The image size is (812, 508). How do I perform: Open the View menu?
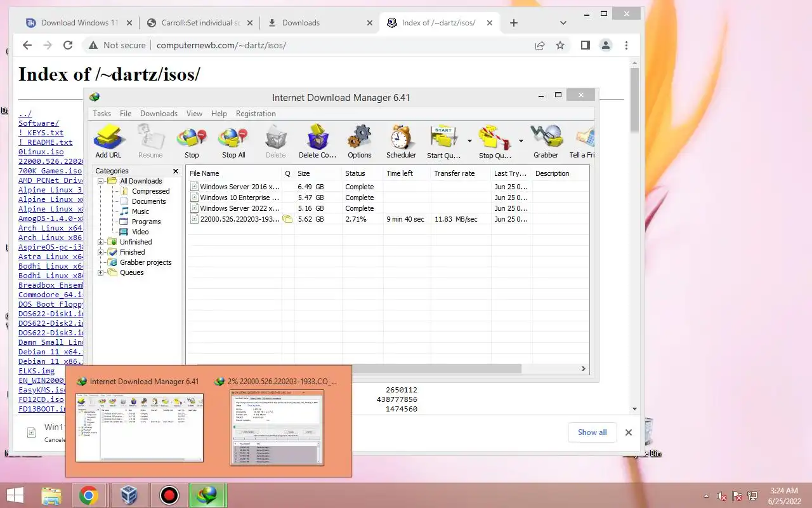tap(194, 114)
